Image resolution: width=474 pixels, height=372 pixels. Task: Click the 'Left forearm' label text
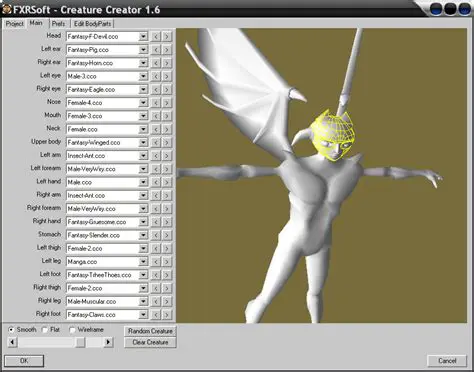pos(46,168)
